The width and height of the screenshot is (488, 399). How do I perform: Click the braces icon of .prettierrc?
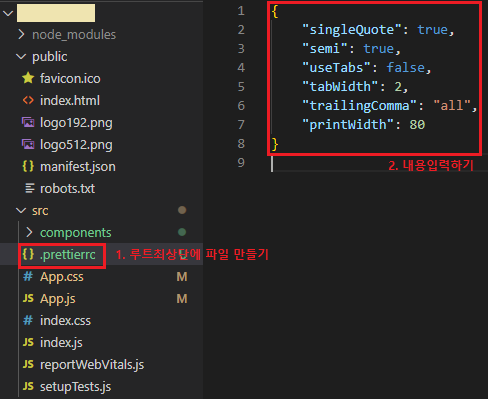tap(28, 254)
